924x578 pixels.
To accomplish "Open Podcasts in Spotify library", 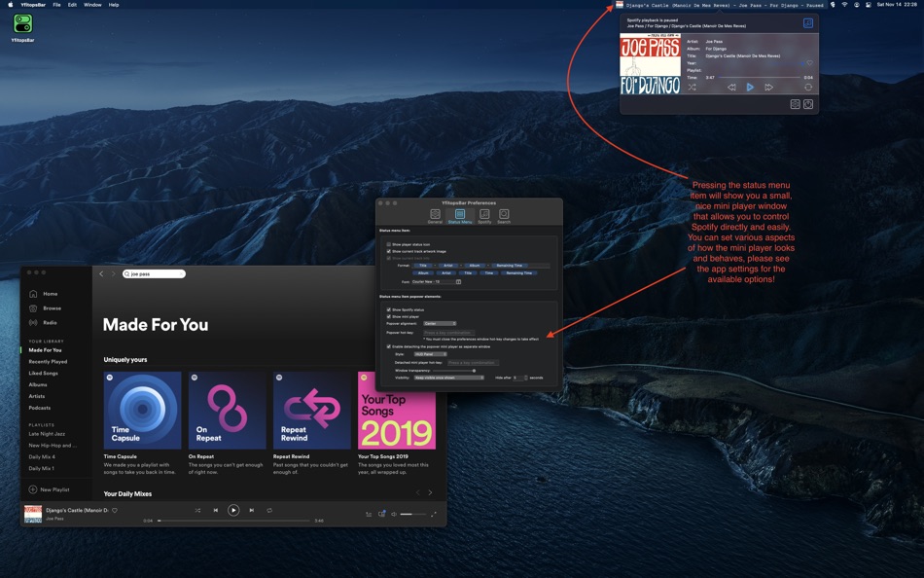I will [x=40, y=408].
